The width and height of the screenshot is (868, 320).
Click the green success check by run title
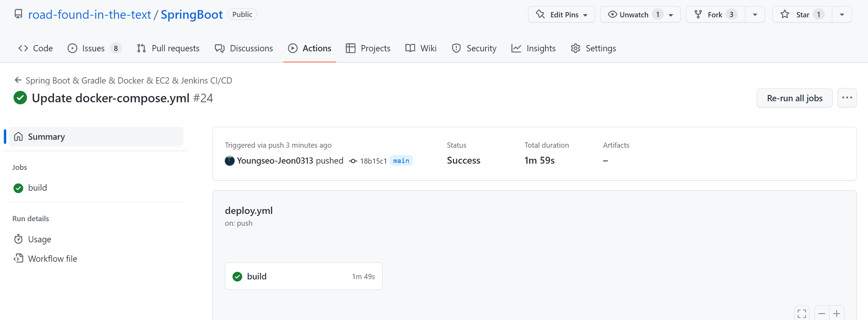tap(20, 98)
